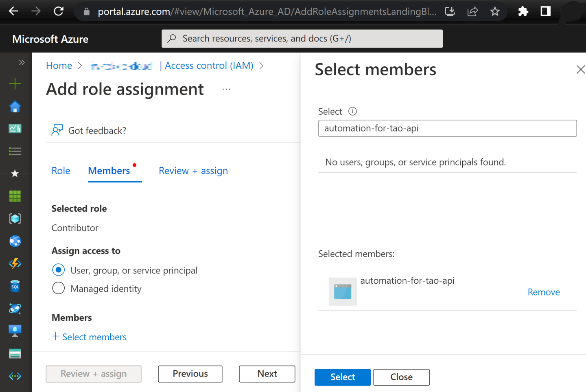
Task: Open the Home icon in sidebar
Action: pos(15,107)
